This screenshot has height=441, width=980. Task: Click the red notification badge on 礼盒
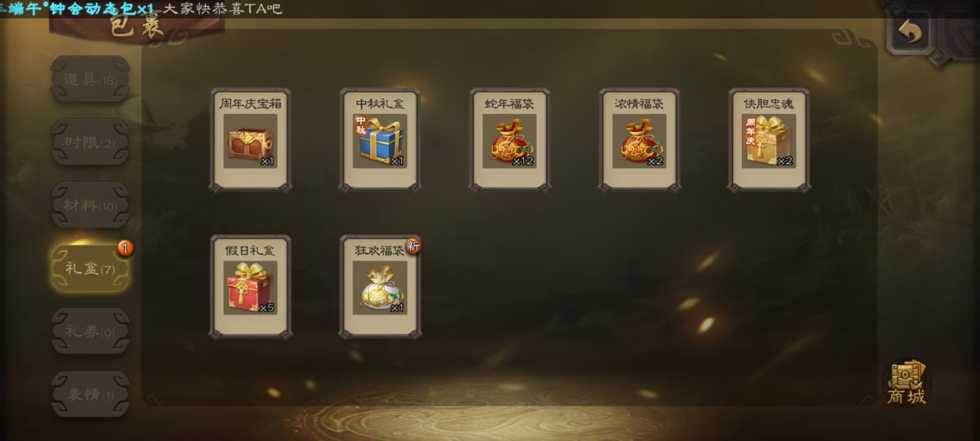tap(125, 248)
